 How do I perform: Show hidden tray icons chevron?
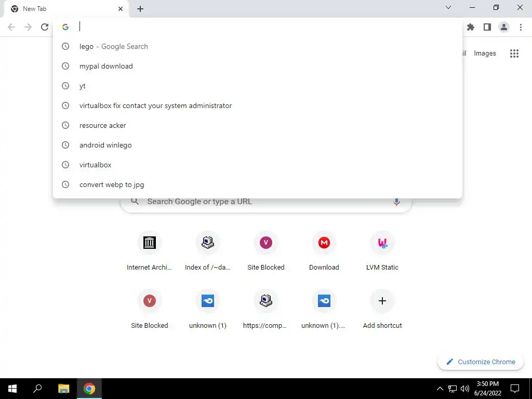coord(440,389)
